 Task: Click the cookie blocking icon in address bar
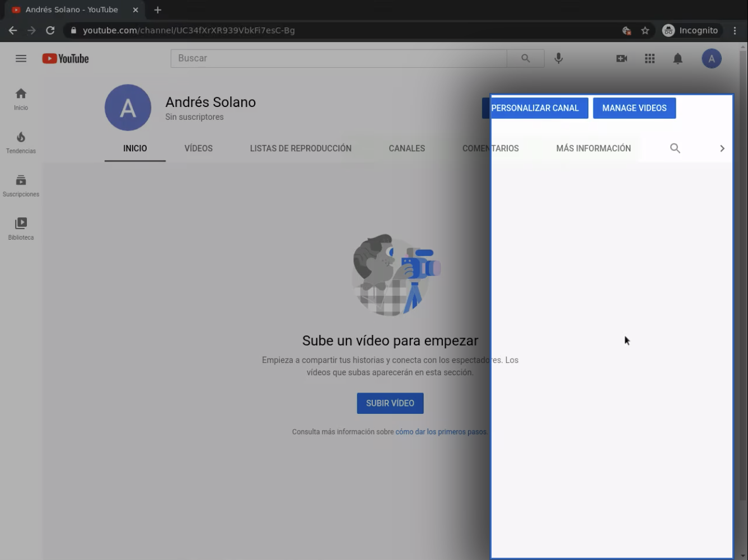click(x=627, y=30)
